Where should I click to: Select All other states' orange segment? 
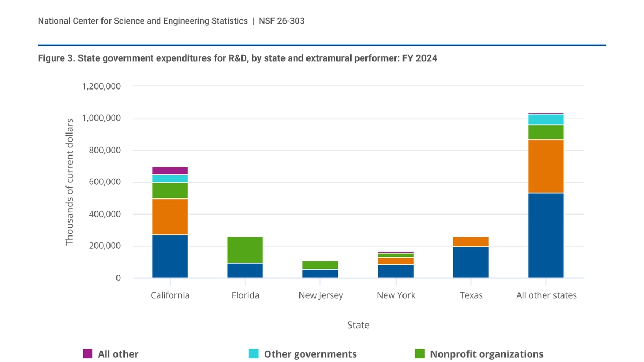[546, 166]
